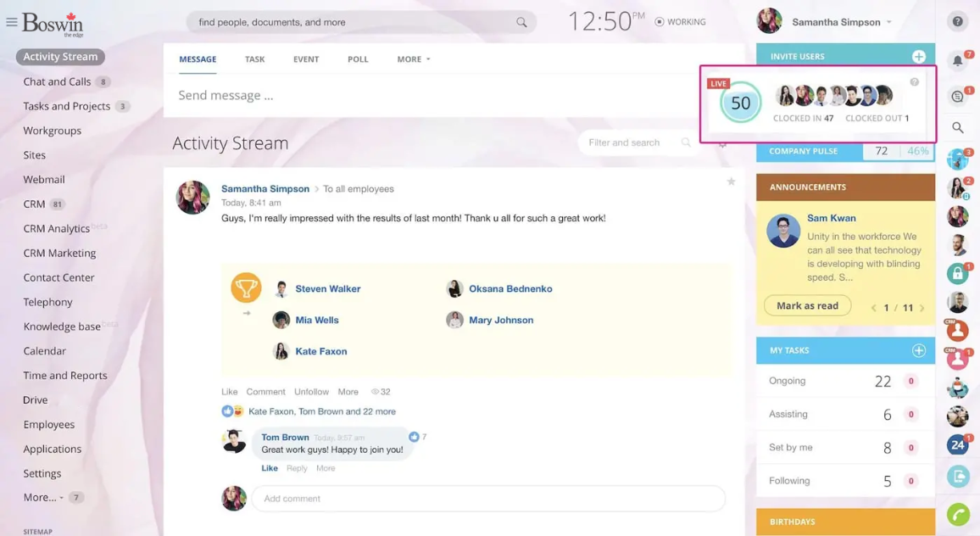Screen dimensions: 980x536
Task: Like the Samantha Simpson post
Action: pyautogui.click(x=230, y=392)
